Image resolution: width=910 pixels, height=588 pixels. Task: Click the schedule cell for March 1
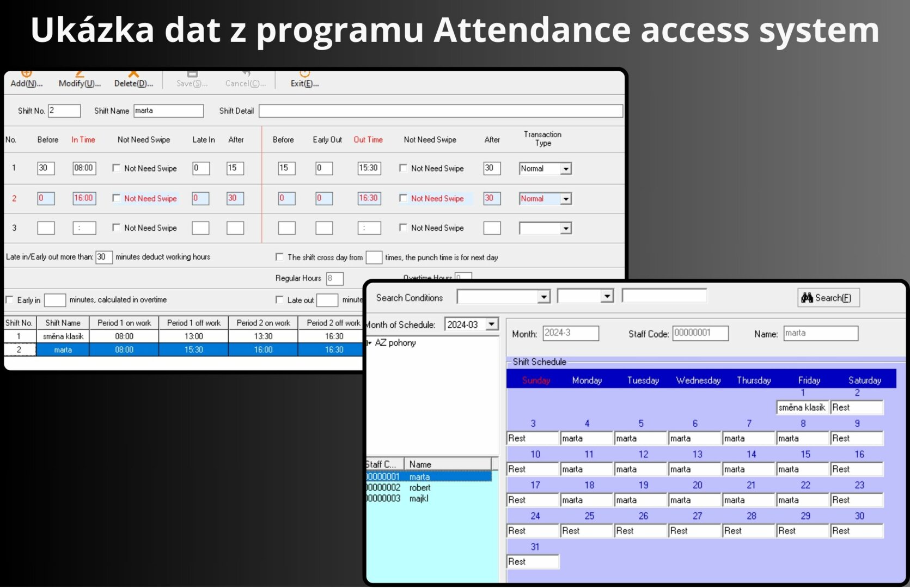point(802,408)
